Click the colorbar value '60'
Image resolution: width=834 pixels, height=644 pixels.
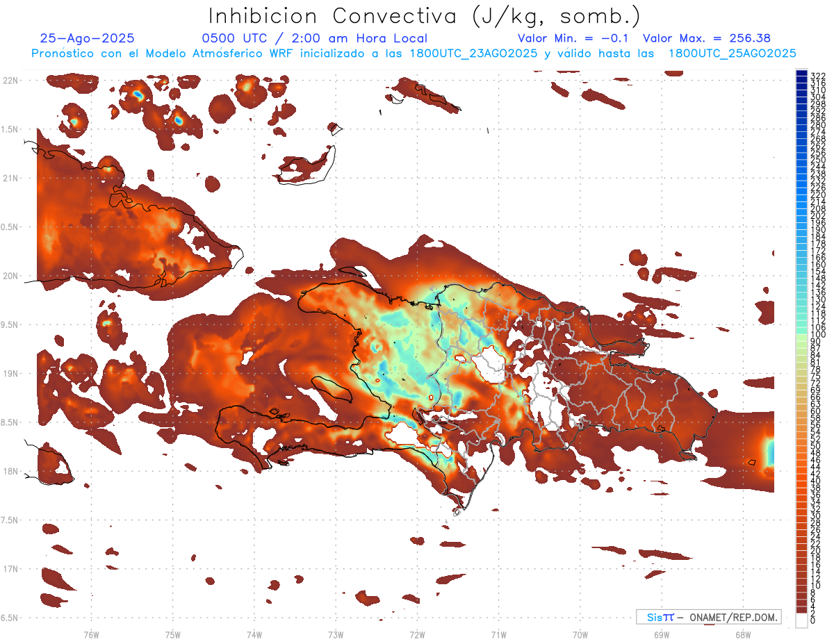pyautogui.click(x=816, y=411)
